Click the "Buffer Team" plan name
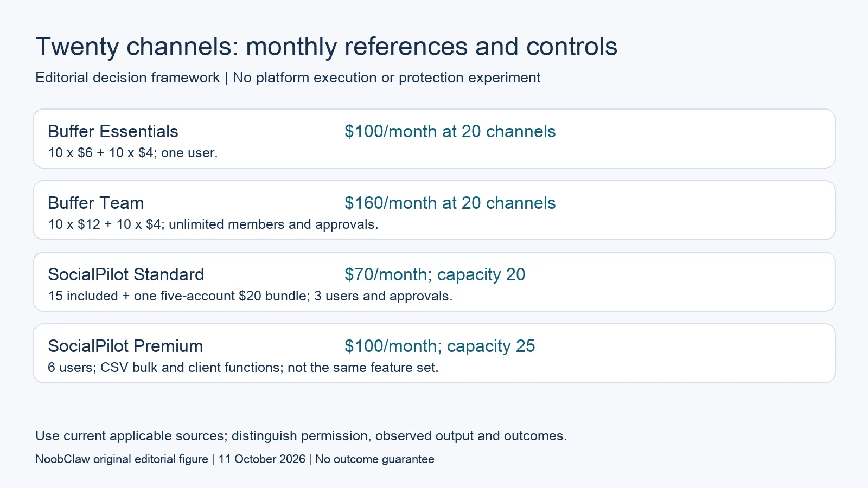This screenshot has height=488, width=868. pyautogui.click(x=96, y=203)
